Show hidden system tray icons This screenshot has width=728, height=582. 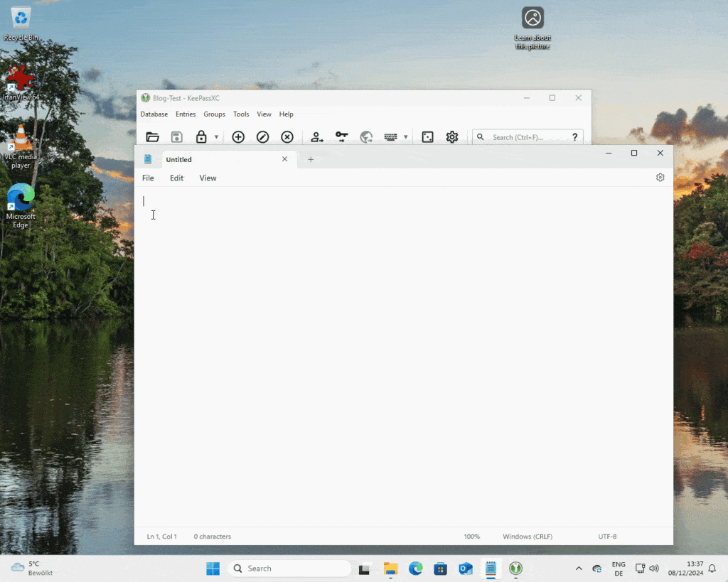579,568
